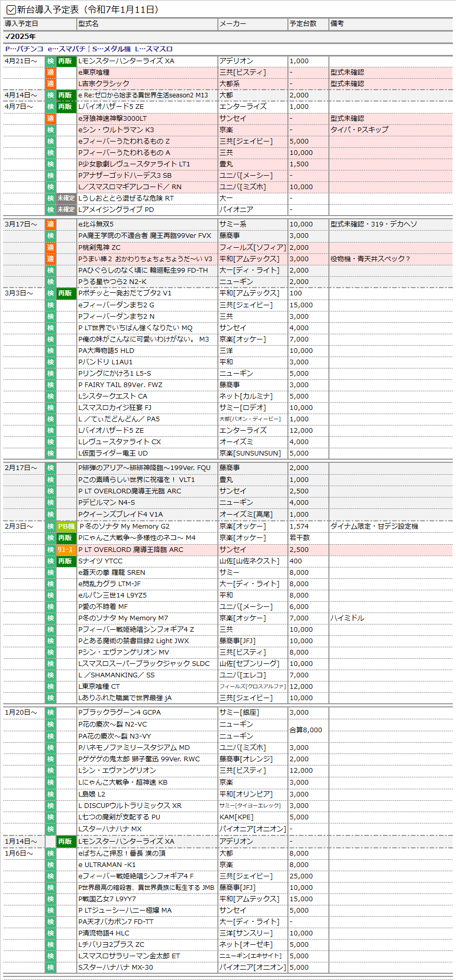Click the 適 badge beside e牙狼神速神撃3000LT
Screen dimensions: 456x980
(x=50, y=119)
